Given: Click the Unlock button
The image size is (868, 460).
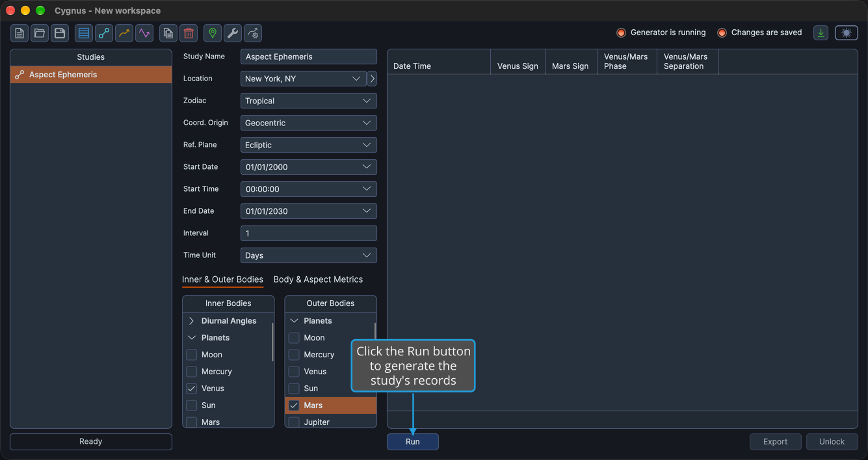Looking at the screenshot, I should (832, 442).
